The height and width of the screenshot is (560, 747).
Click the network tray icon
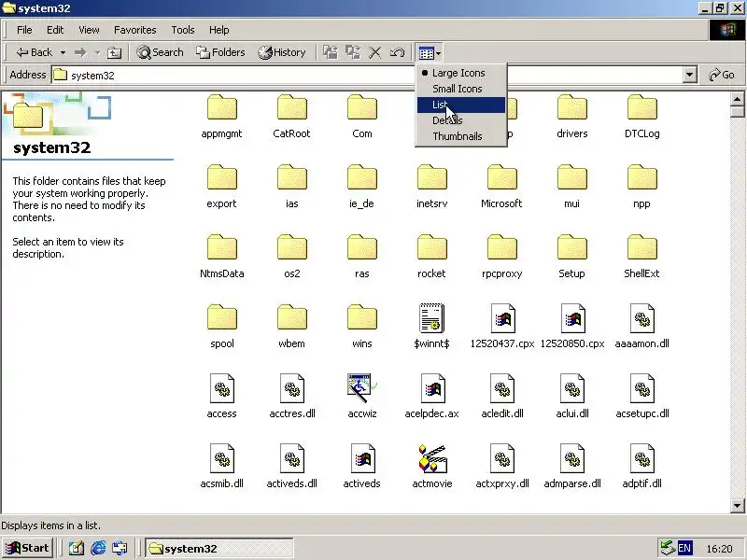pos(668,549)
